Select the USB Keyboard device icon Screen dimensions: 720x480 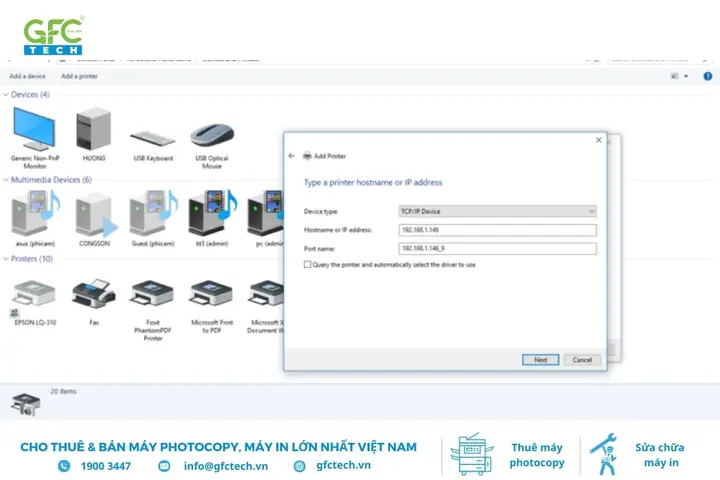tap(153, 138)
